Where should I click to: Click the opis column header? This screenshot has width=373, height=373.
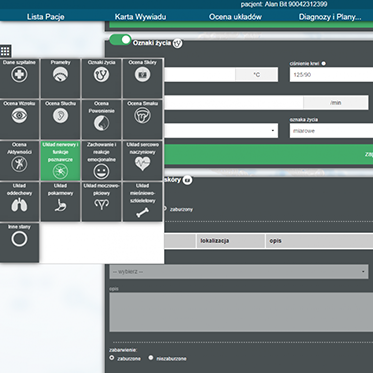point(320,241)
